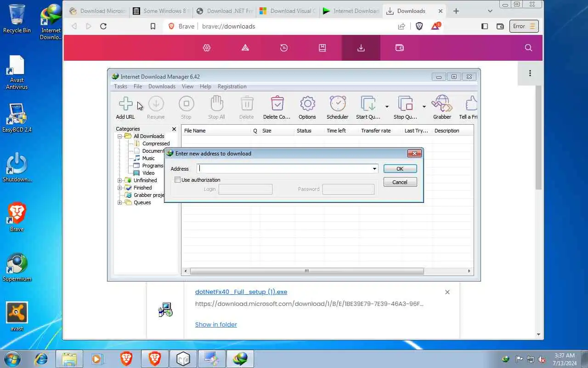Click OK in the address dialog
The width and height of the screenshot is (588, 368).
coord(400,169)
